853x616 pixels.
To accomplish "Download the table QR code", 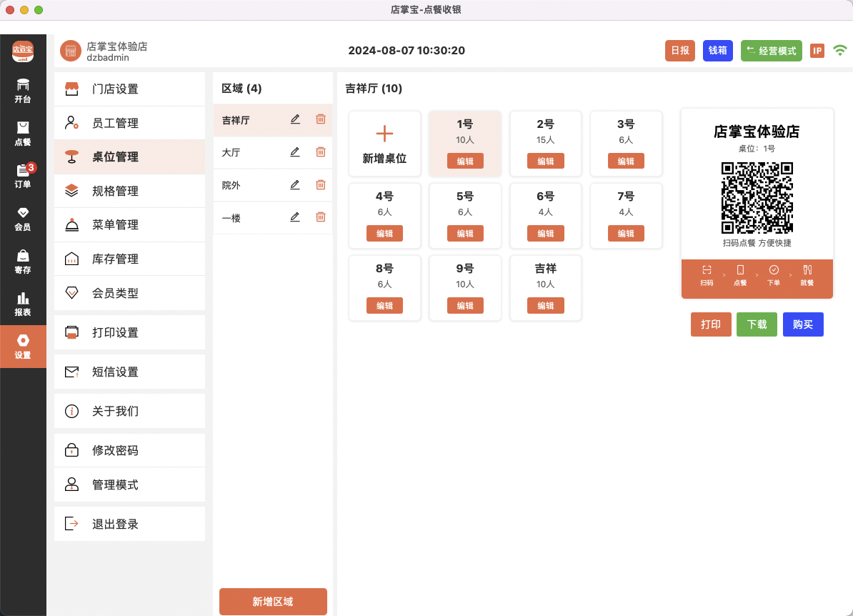I will pos(757,324).
